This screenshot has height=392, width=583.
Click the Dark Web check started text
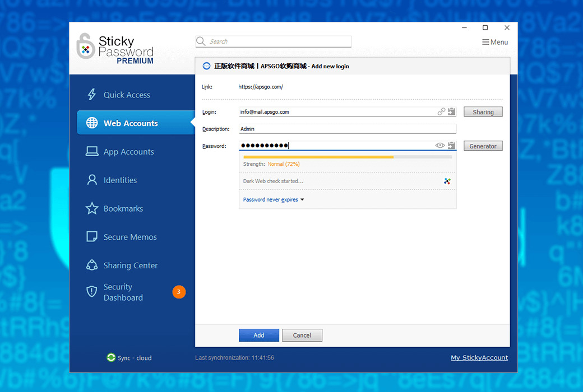click(x=274, y=181)
